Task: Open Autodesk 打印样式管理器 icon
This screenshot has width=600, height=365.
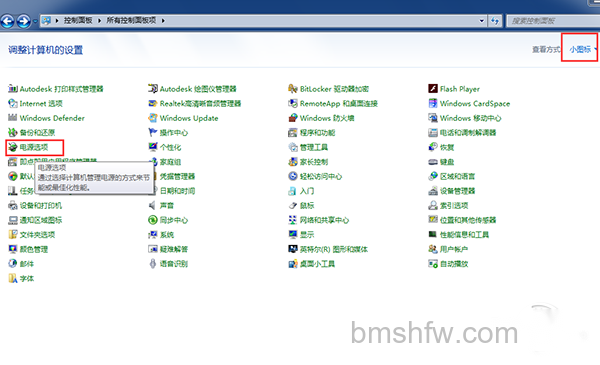Action: 13,89
